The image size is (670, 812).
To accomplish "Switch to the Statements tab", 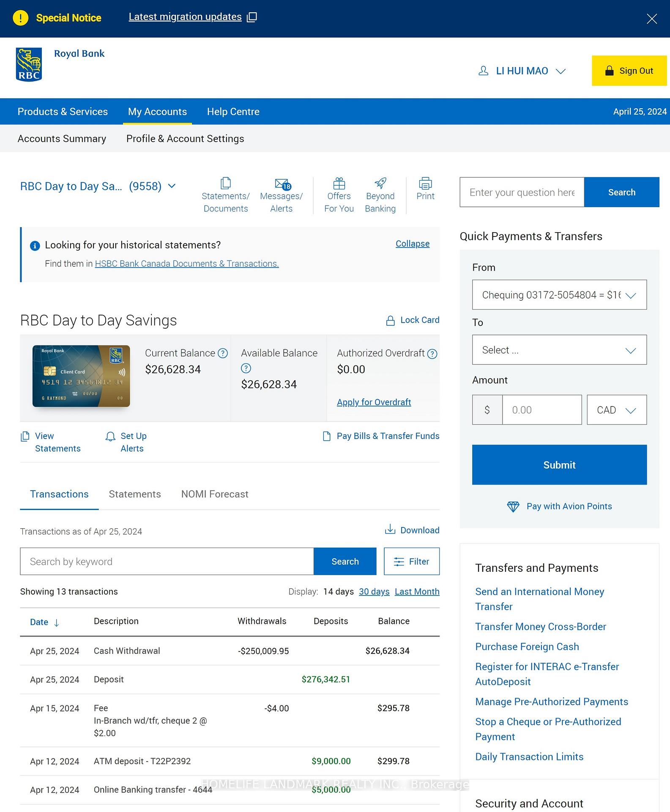I will coord(135,494).
